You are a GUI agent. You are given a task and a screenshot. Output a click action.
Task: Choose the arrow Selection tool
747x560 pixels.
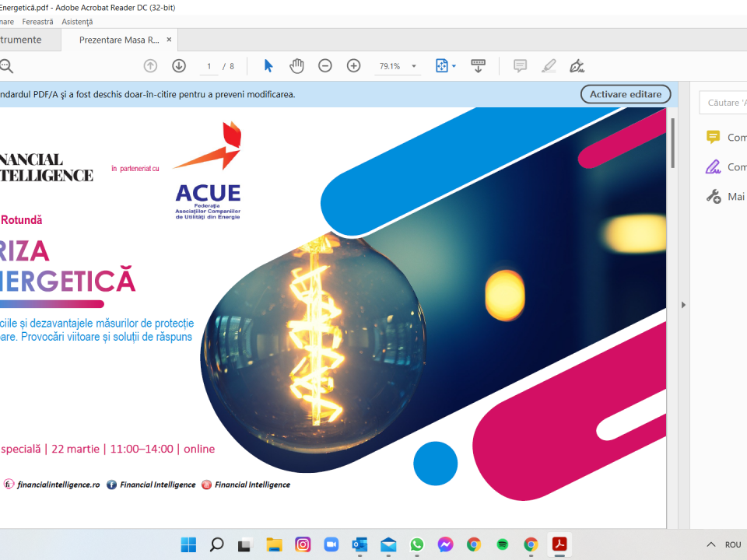click(268, 66)
